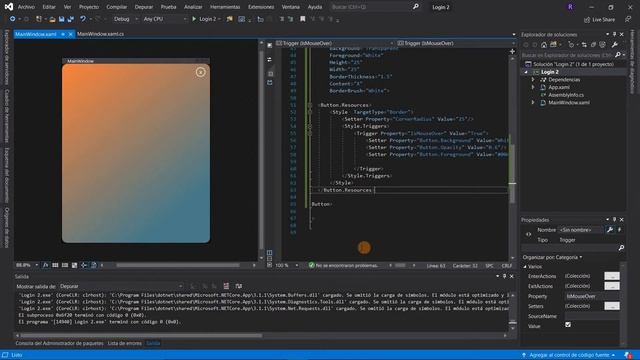Click search icon in Properties panel
Screen dimensions: 640x360
click(621, 248)
